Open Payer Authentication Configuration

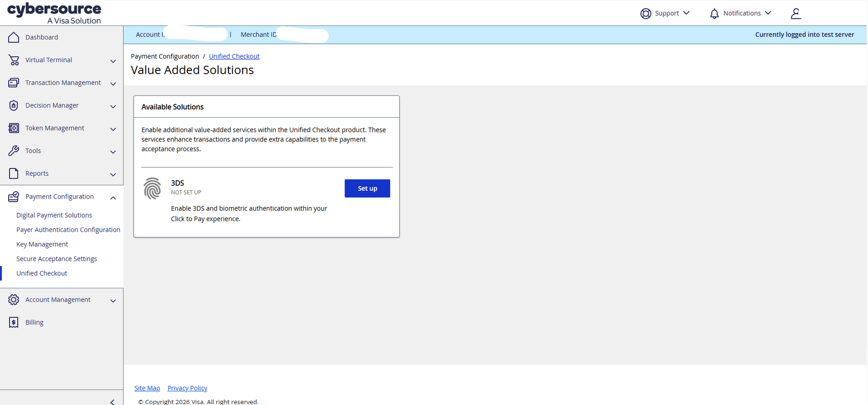pyautogui.click(x=68, y=230)
